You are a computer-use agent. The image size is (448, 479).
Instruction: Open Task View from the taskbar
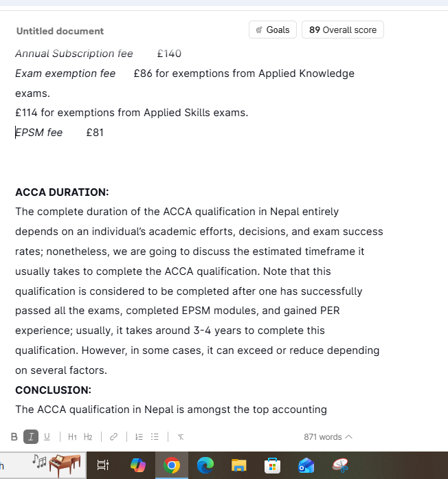coord(103,466)
